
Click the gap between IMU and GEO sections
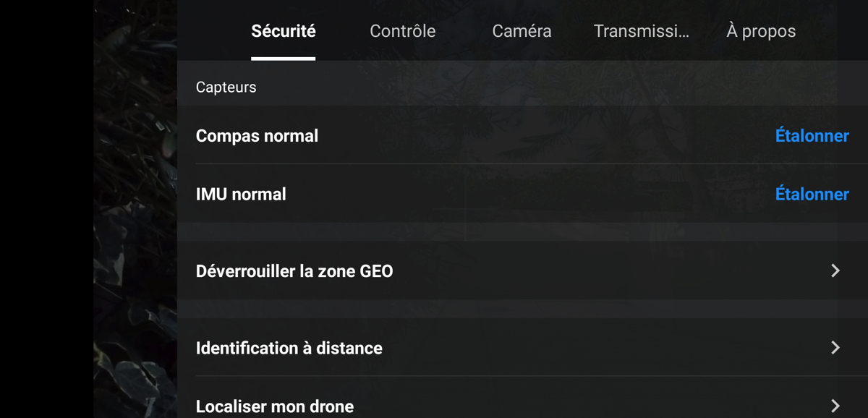tap(522, 232)
